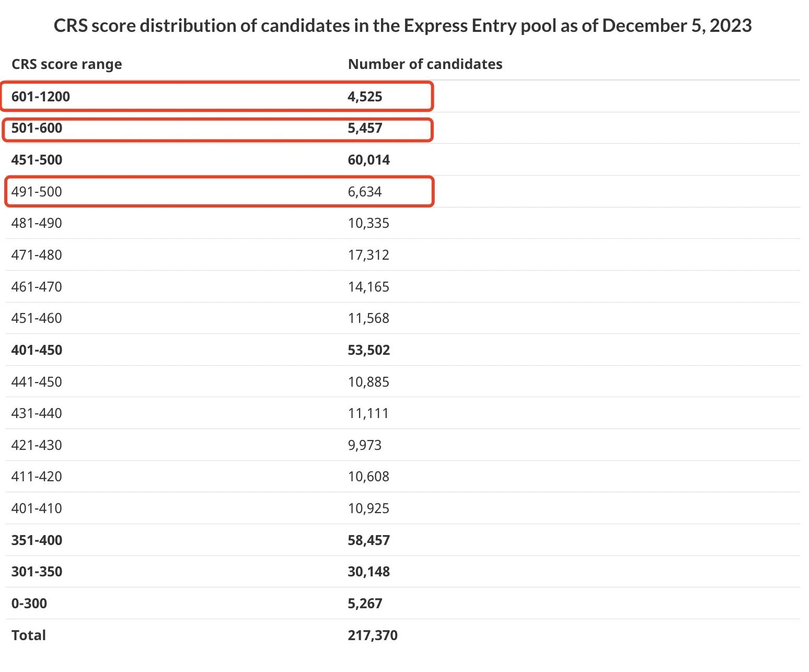Click the "Number of candidates" column header

[x=425, y=64]
